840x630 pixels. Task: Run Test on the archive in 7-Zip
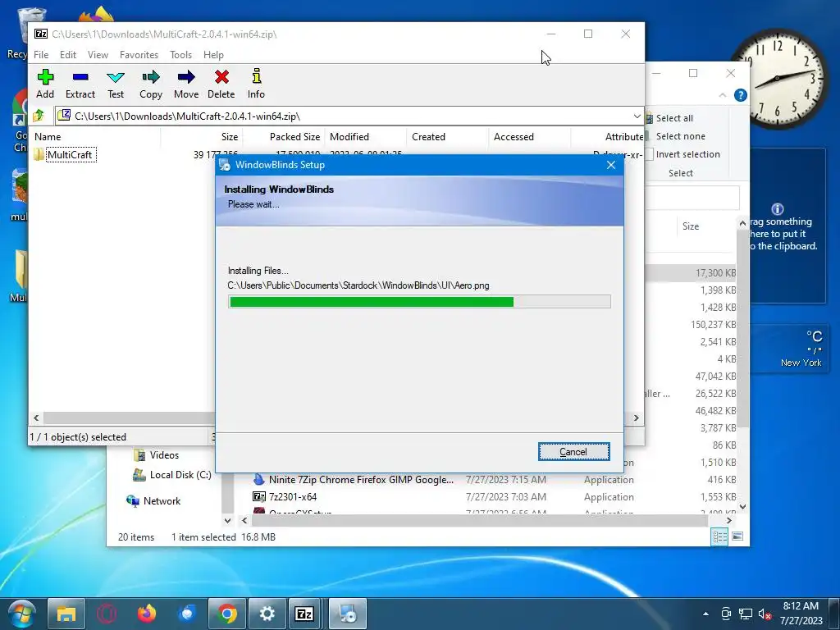[115, 84]
